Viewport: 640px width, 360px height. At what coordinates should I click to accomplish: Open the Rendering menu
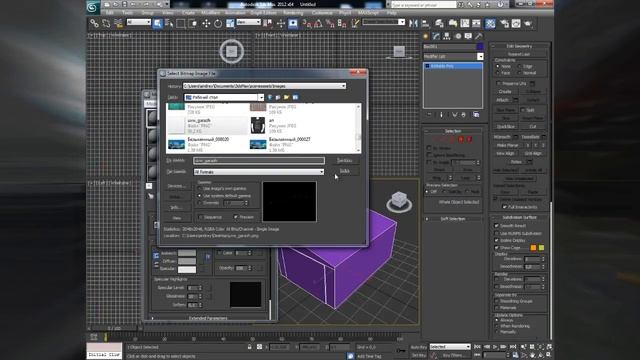pos(293,13)
